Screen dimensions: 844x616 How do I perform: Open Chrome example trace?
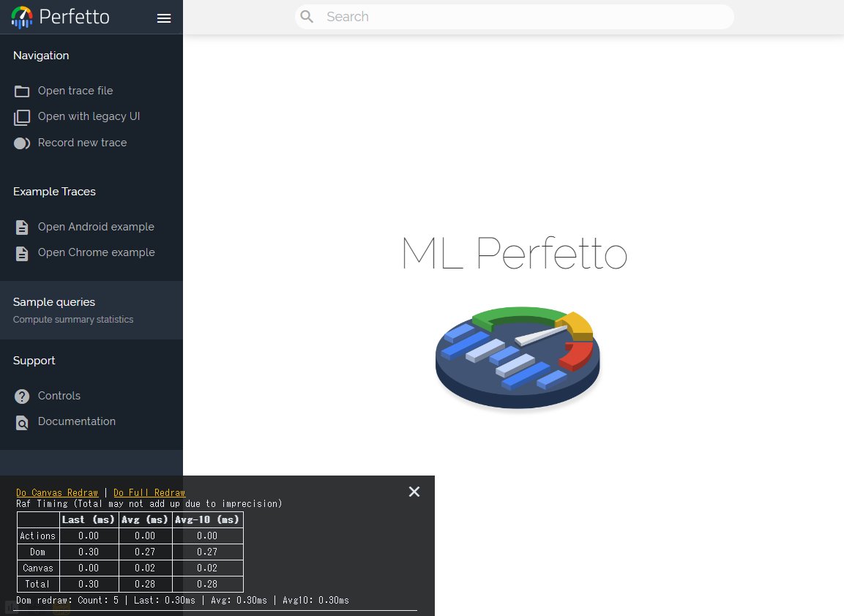[97, 252]
